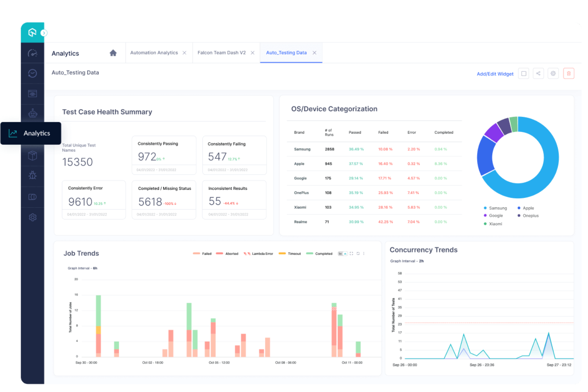Screen dimensions: 588x392
Task: Toggle Oneplus in the donut chart legend
Action: click(528, 216)
